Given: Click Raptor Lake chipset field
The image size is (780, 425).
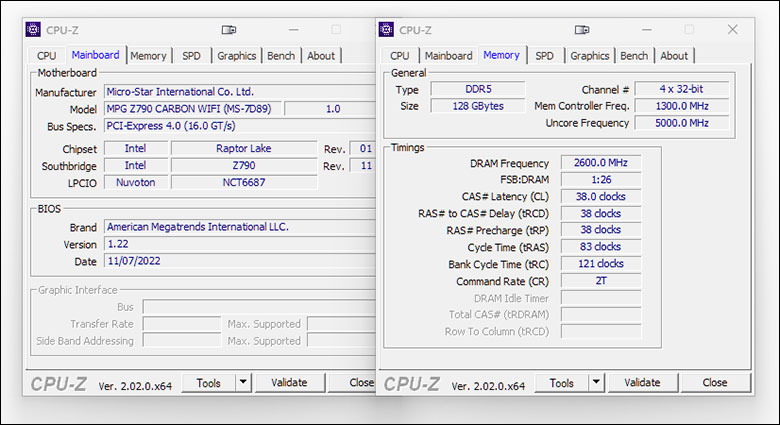Looking at the screenshot, I should pyautogui.click(x=244, y=148).
